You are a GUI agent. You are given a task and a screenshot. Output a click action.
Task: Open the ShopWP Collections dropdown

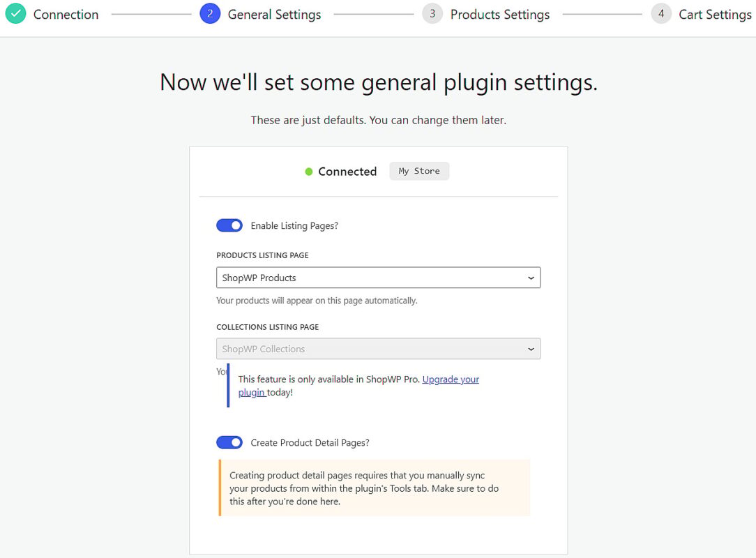pyautogui.click(x=379, y=349)
